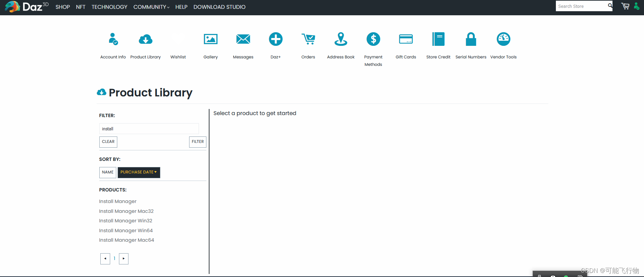Click the Vendor Tools label
The width and height of the screenshot is (644, 277).
503,57
